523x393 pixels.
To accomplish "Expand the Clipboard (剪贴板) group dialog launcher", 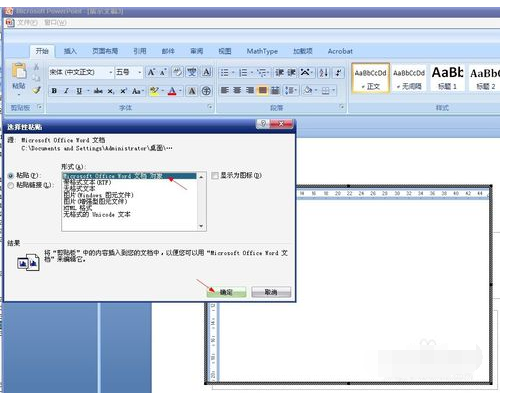I will (40, 107).
